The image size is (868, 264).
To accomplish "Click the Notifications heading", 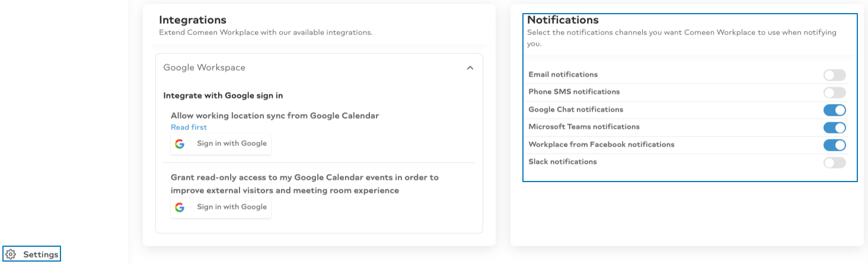I will 563,20.
